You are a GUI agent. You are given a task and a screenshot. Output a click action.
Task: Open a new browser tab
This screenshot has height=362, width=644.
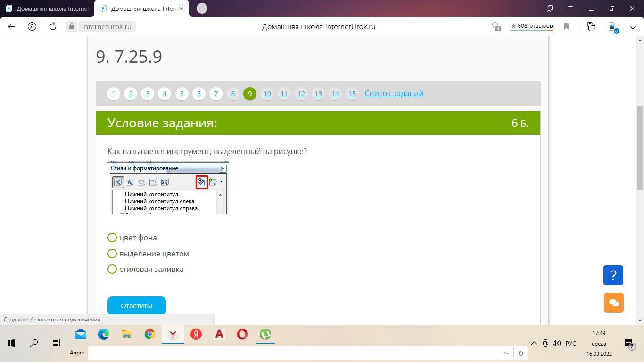pos(202,8)
